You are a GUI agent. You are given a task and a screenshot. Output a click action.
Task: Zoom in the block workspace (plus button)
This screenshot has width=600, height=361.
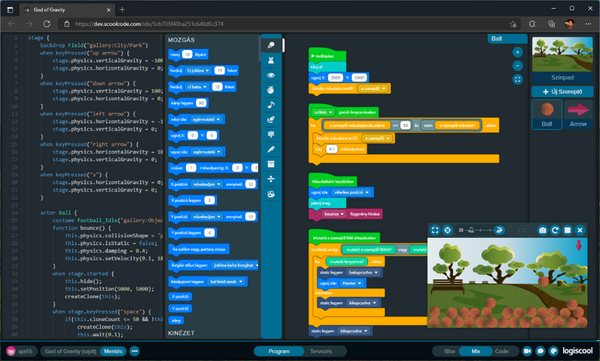pyautogui.click(x=517, y=52)
